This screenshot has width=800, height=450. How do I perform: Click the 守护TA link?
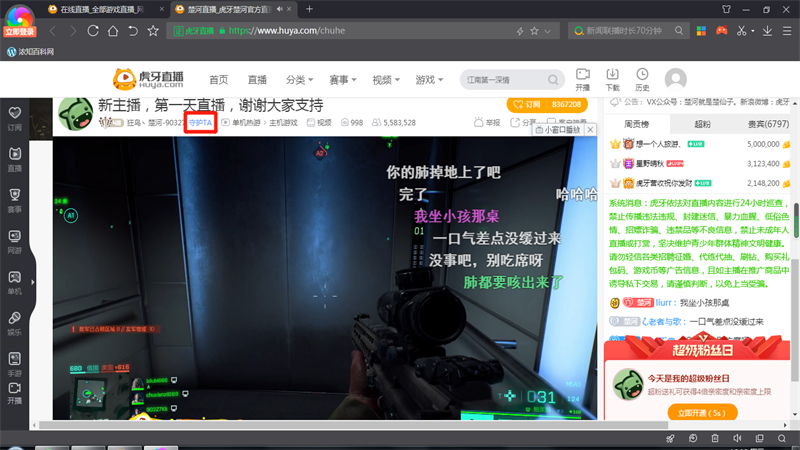(x=200, y=123)
